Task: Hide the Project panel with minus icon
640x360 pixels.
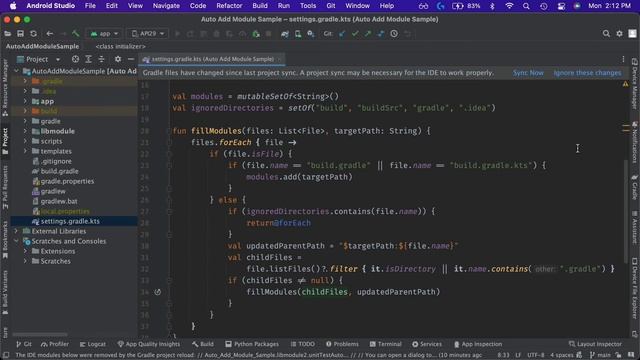Action: point(131,59)
